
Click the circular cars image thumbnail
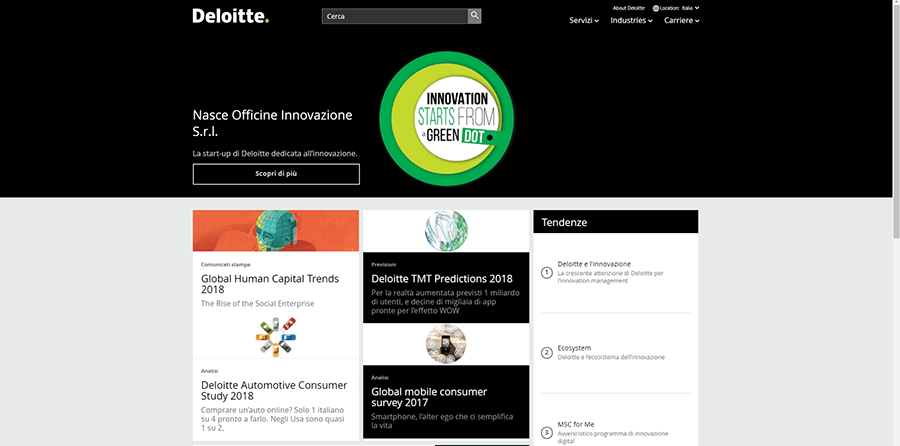276,337
